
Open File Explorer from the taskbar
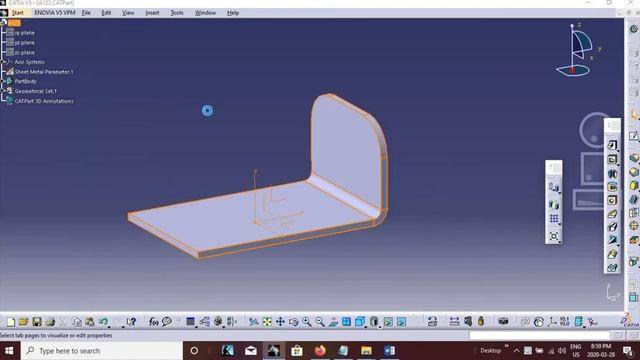click(366, 351)
